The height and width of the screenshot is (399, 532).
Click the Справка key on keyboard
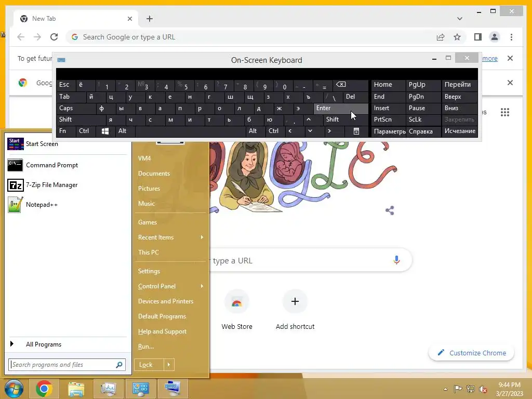point(423,131)
